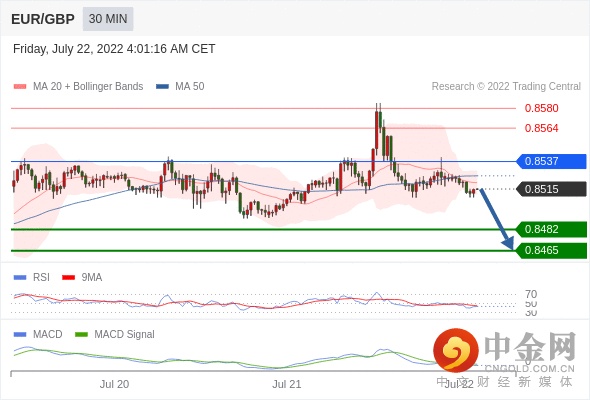Click the green 0.8465 support tag
Viewport: 590px width, 400px height.
551,250
